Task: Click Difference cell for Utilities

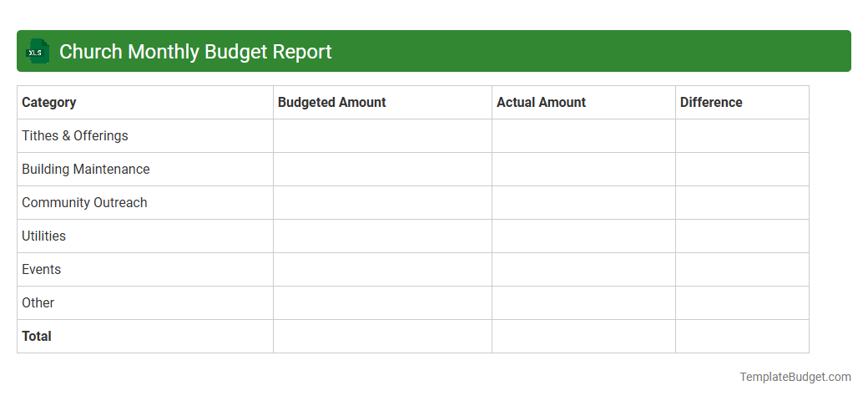Action: tap(742, 236)
